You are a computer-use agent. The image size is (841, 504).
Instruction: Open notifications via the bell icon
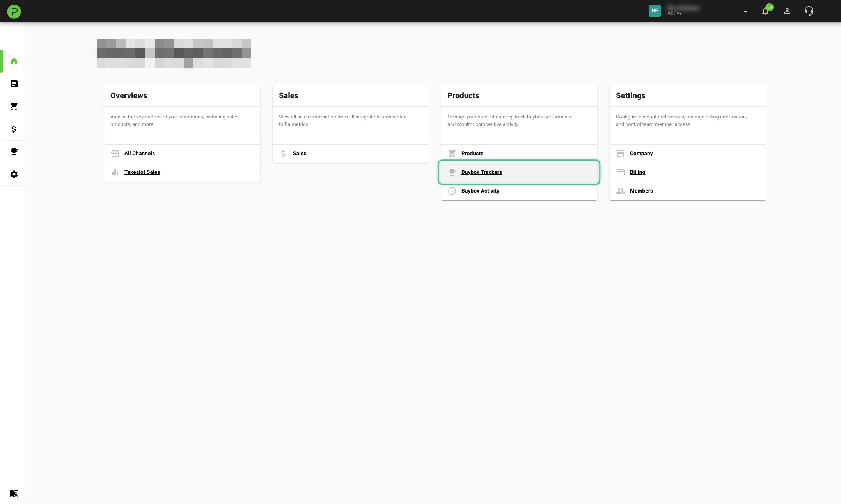point(765,11)
